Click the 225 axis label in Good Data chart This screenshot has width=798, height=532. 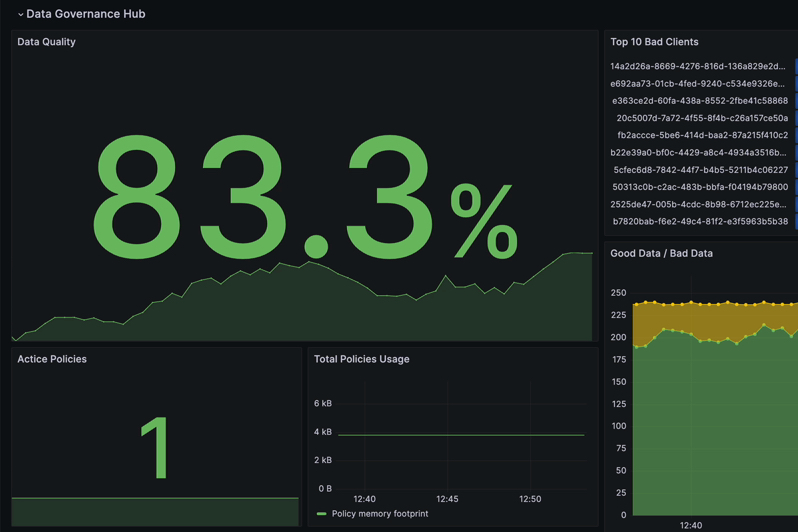click(618, 315)
